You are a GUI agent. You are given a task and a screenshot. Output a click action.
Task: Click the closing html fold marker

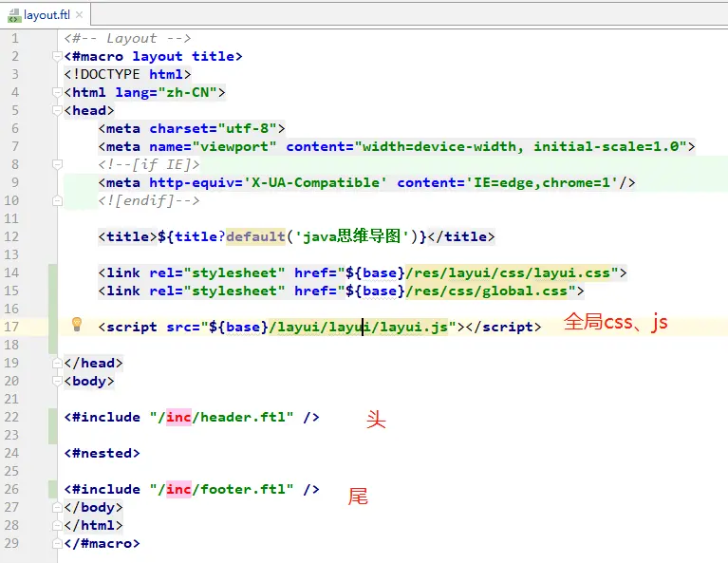57,525
